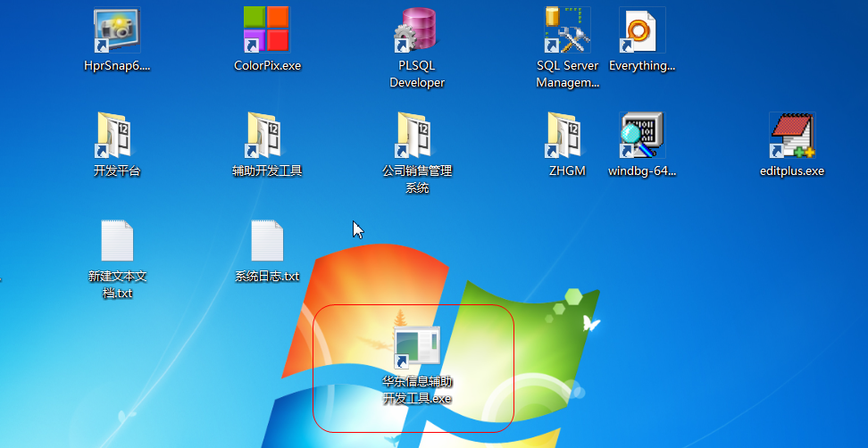This screenshot has width=868, height=448.
Task: Click the "ColorPix.exe" label text
Action: pos(267,66)
